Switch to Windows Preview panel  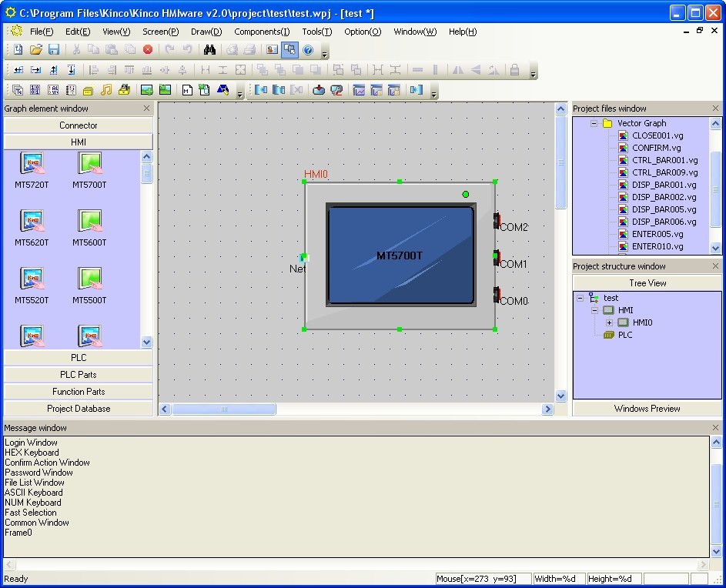click(x=647, y=409)
